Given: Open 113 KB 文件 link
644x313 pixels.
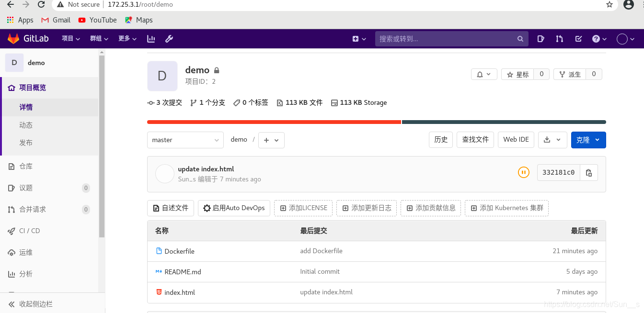Looking at the screenshot, I should click(299, 102).
